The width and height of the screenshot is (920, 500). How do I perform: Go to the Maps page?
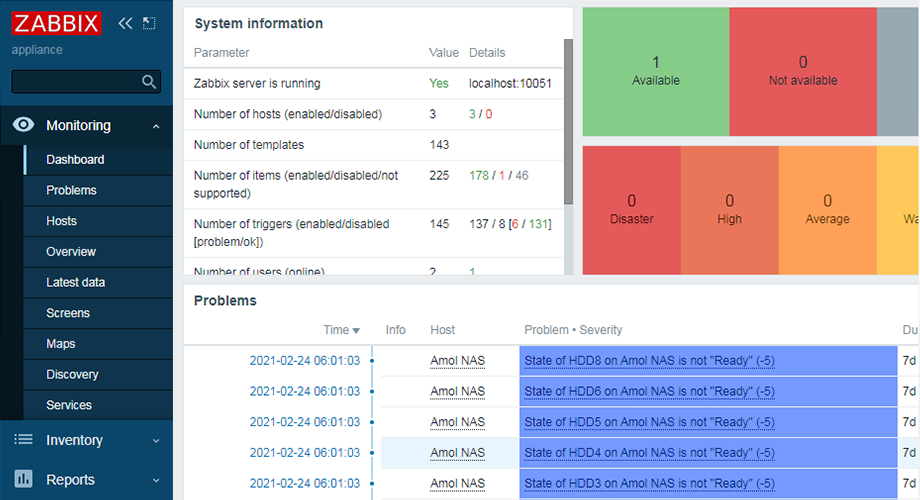61,344
